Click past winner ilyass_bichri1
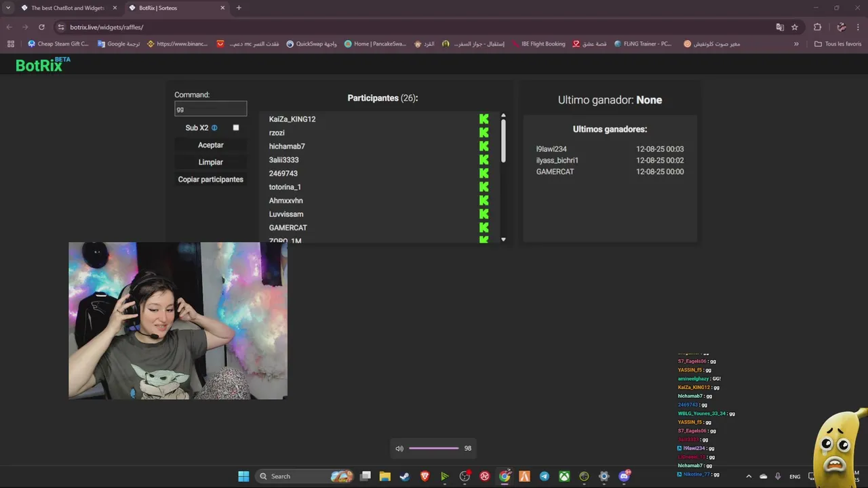 pyautogui.click(x=557, y=161)
